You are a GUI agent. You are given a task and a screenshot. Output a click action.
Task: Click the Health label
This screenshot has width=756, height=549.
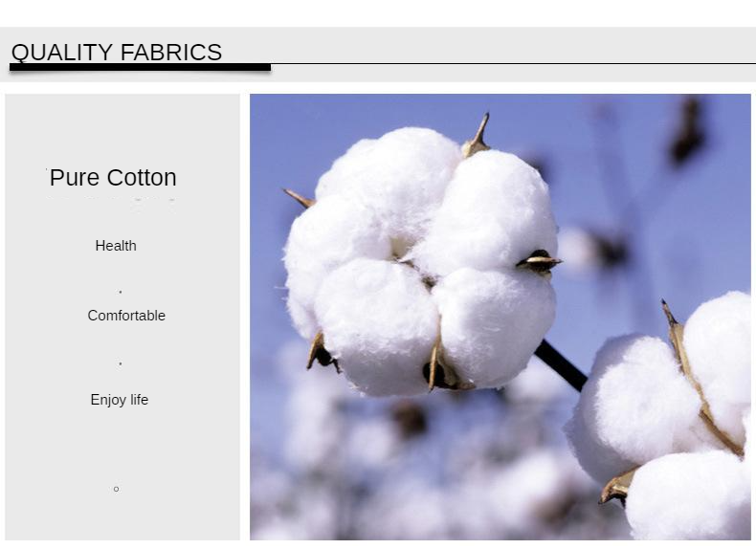tap(116, 246)
